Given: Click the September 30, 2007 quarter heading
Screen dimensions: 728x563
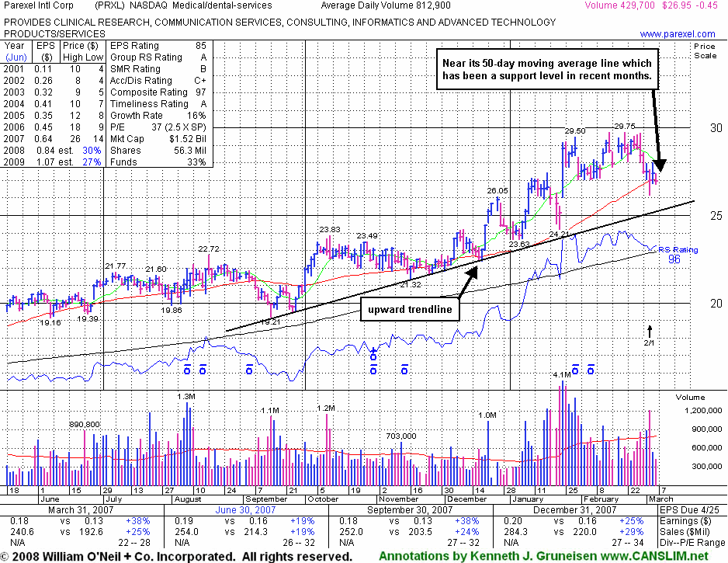Looking at the screenshot, I should [x=410, y=509].
